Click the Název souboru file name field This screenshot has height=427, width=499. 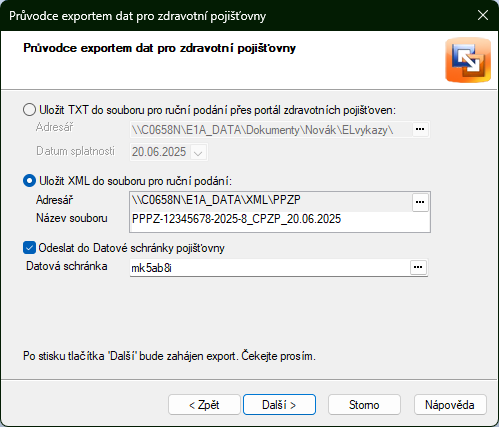[279, 220]
